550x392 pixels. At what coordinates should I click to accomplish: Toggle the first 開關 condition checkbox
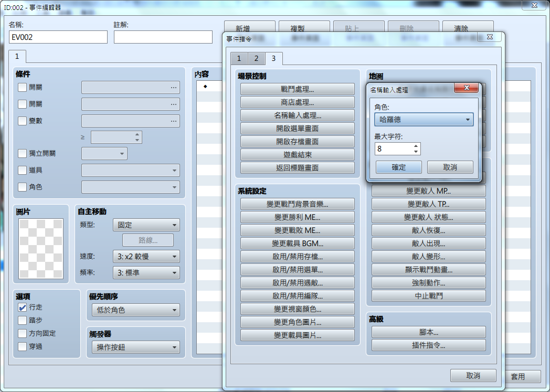[x=22, y=87]
